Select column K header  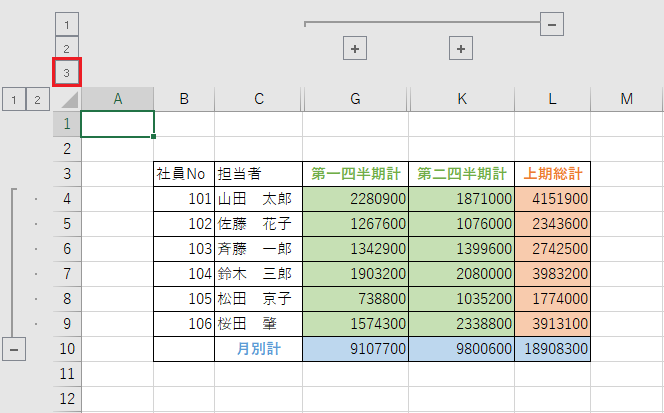pos(462,100)
